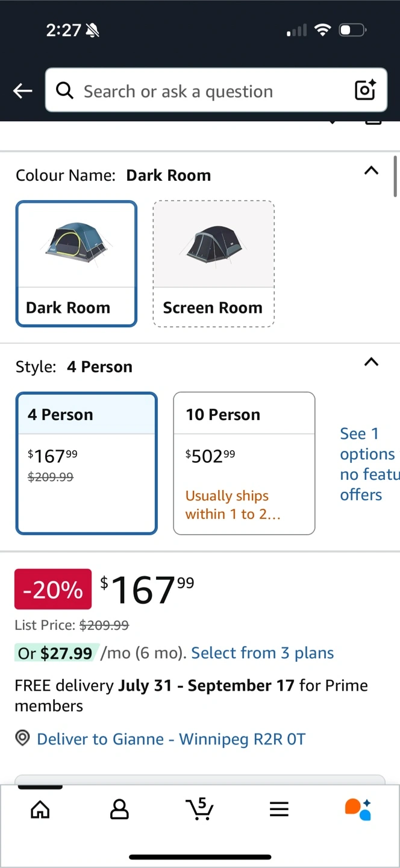Tap the search magnifier icon
Screen dimensions: 400x868
(64, 91)
